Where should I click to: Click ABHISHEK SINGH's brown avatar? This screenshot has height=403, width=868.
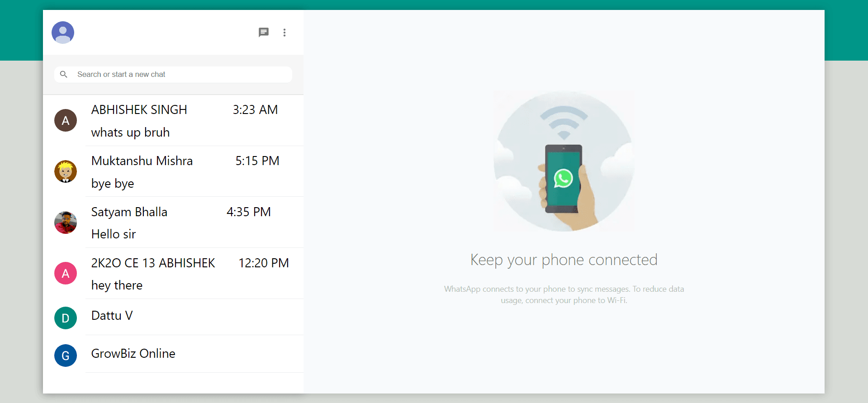click(x=66, y=120)
